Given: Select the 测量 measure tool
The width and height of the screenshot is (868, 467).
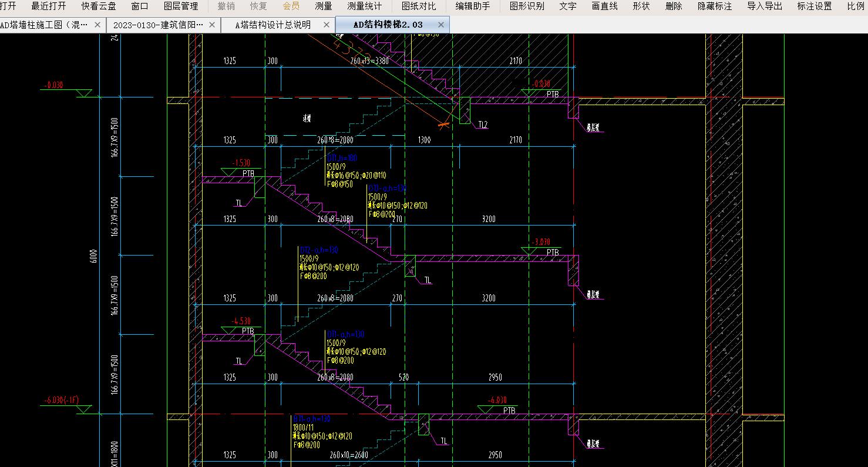Looking at the screenshot, I should (324, 6).
